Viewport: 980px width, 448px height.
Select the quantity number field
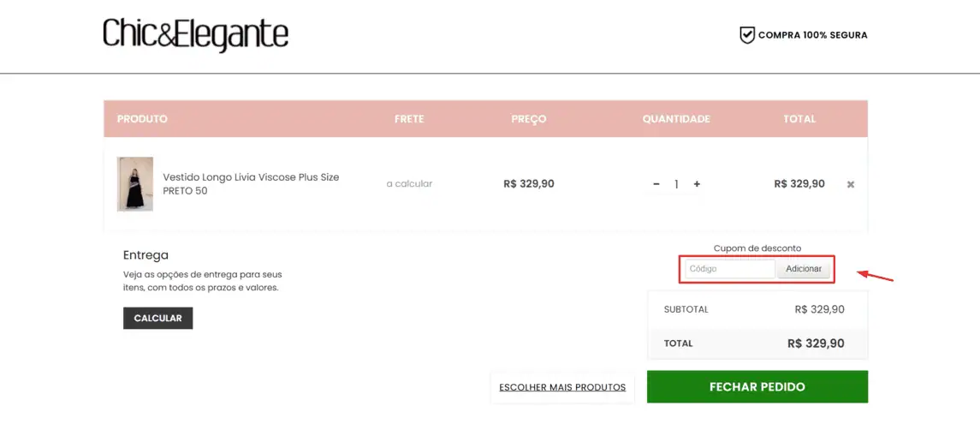click(x=676, y=184)
